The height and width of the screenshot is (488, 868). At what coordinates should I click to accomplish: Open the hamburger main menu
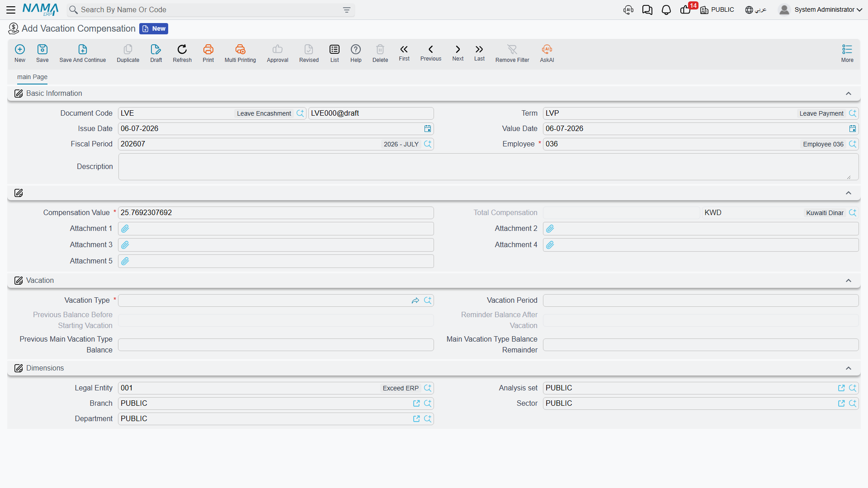[11, 9]
